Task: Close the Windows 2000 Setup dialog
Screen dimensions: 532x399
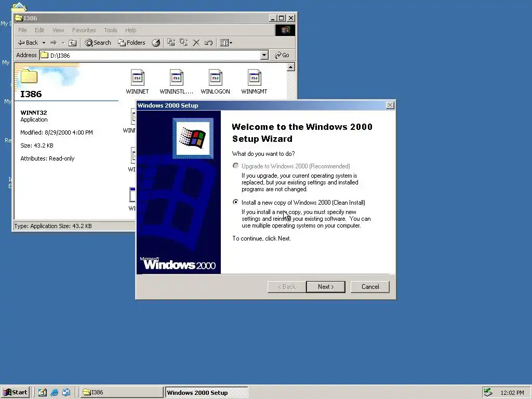Action: pos(390,105)
